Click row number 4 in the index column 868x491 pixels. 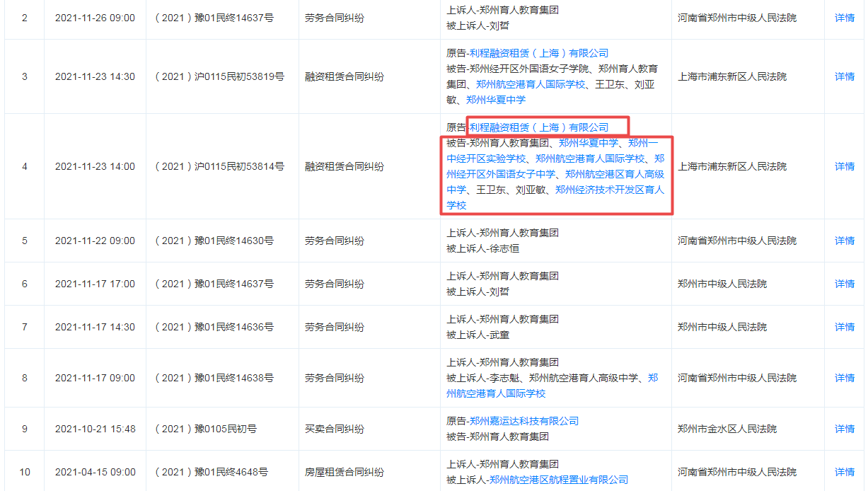point(25,166)
